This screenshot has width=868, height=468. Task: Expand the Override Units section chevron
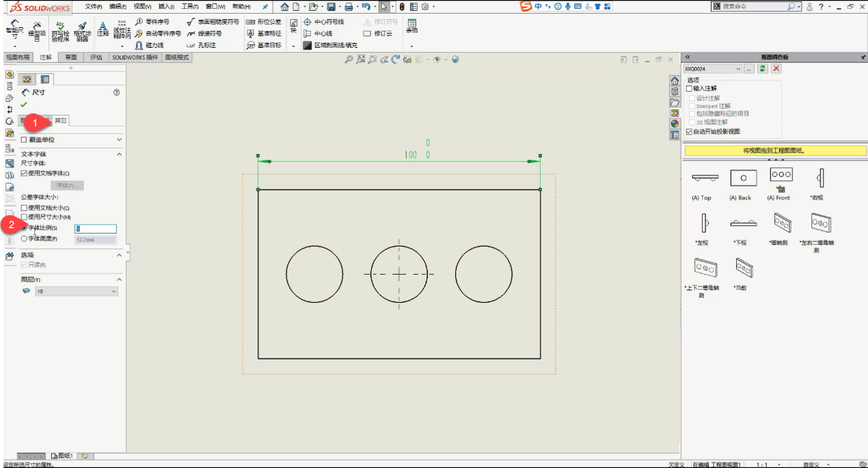pos(119,139)
